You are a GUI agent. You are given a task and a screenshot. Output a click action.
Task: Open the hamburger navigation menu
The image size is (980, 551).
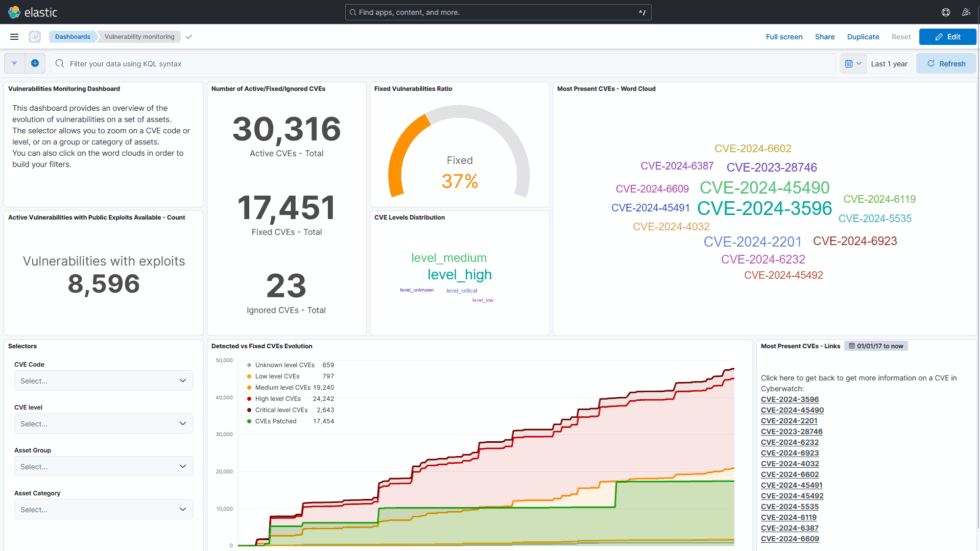tap(14, 37)
